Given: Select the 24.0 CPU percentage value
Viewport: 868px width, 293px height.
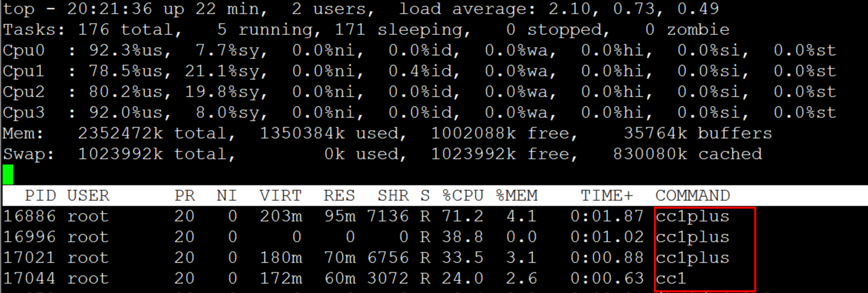Looking at the screenshot, I should point(463,278).
